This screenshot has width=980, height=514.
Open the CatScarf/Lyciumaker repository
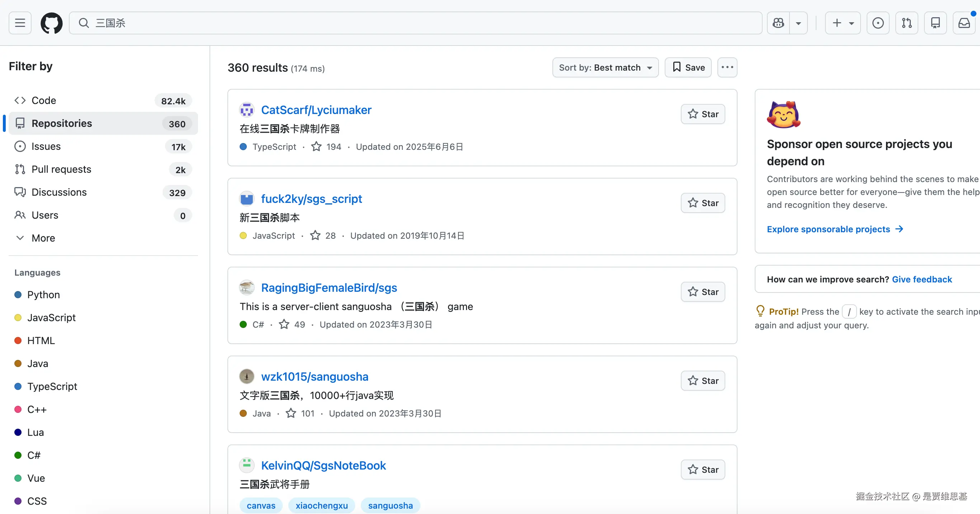coord(316,110)
